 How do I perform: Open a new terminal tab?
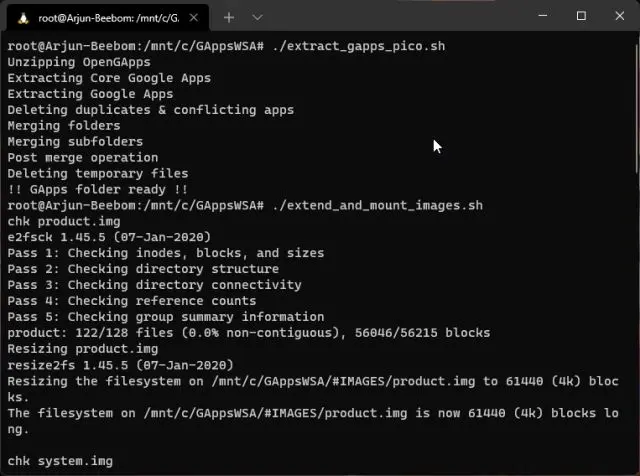228,17
